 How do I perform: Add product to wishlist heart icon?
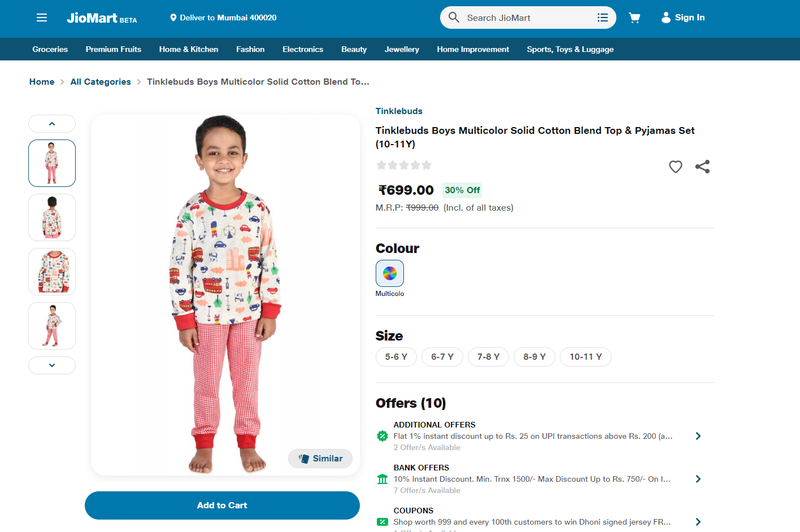pyautogui.click(x=675, y=167)
